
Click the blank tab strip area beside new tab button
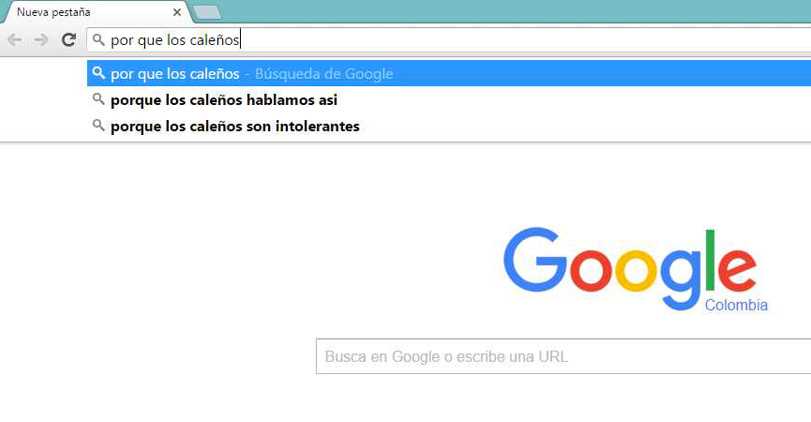(517, 11)
